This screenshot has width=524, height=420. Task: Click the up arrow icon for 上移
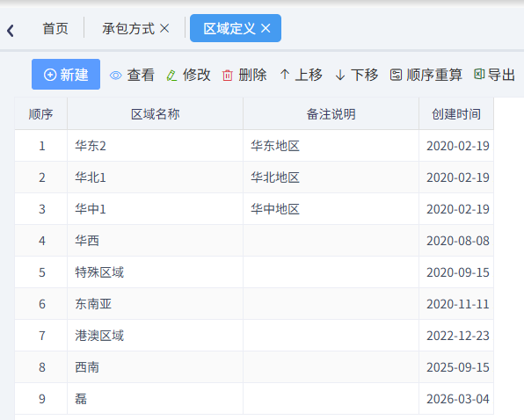[285, 75]
